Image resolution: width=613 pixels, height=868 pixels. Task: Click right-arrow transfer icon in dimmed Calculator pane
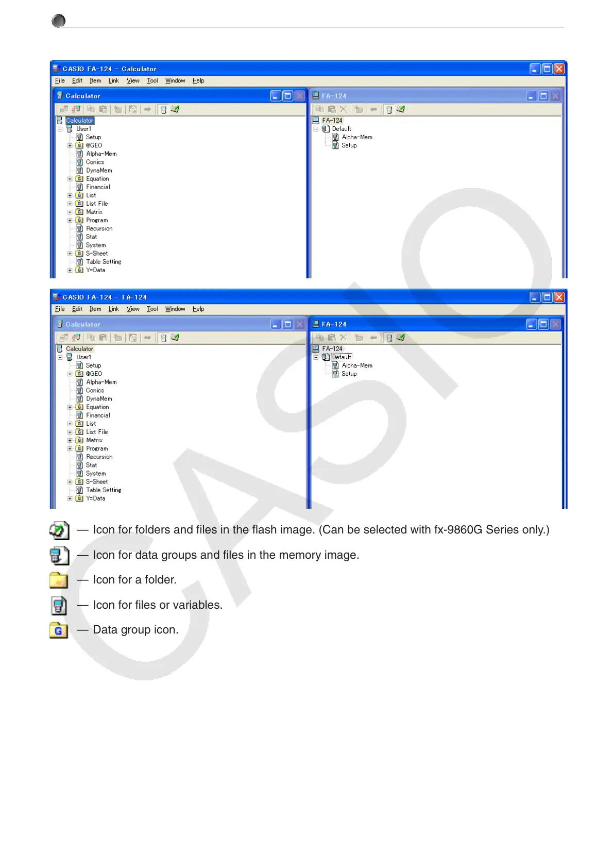[x=147, y=338]
